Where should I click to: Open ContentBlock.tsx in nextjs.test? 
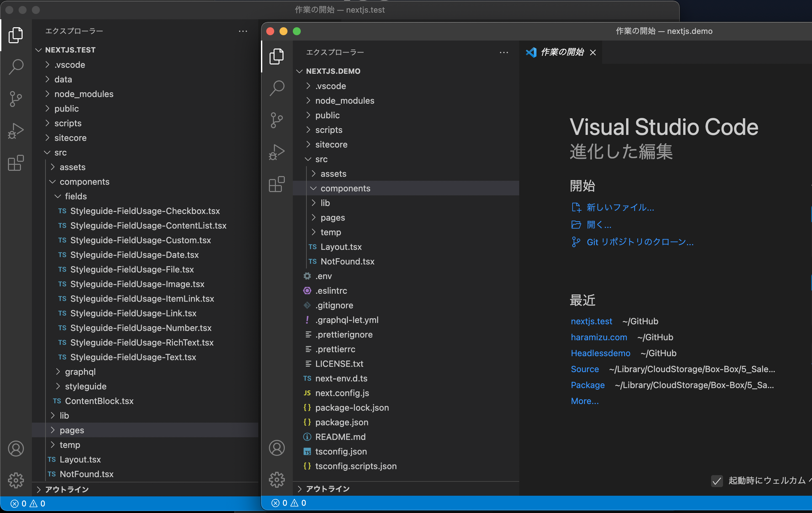[145, 401]
